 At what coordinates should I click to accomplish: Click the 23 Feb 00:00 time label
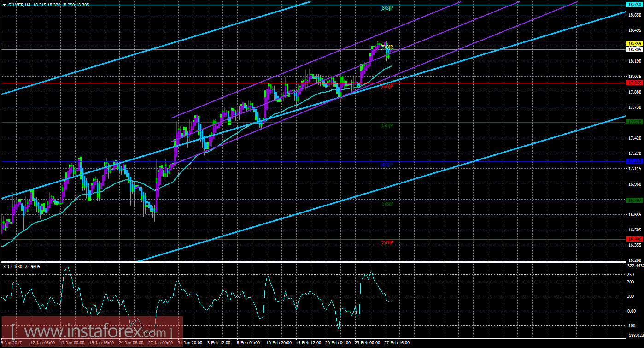pos(366,343)
